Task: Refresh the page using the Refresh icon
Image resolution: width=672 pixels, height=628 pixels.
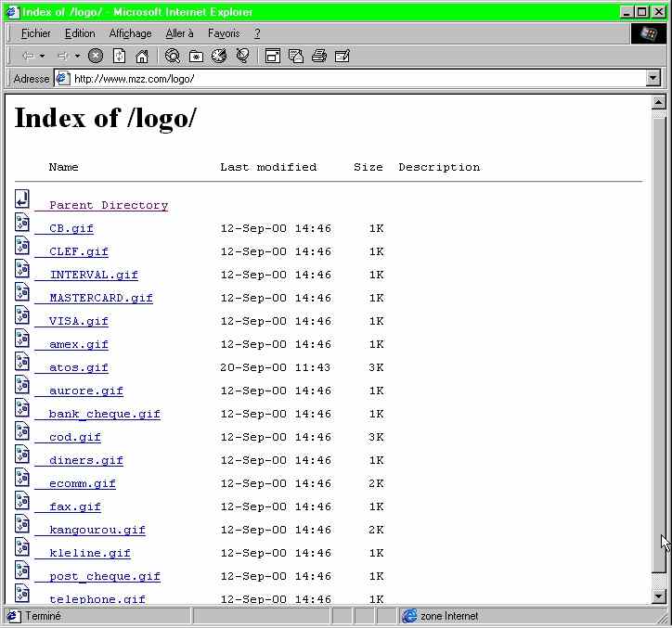Action: point(119,56)
